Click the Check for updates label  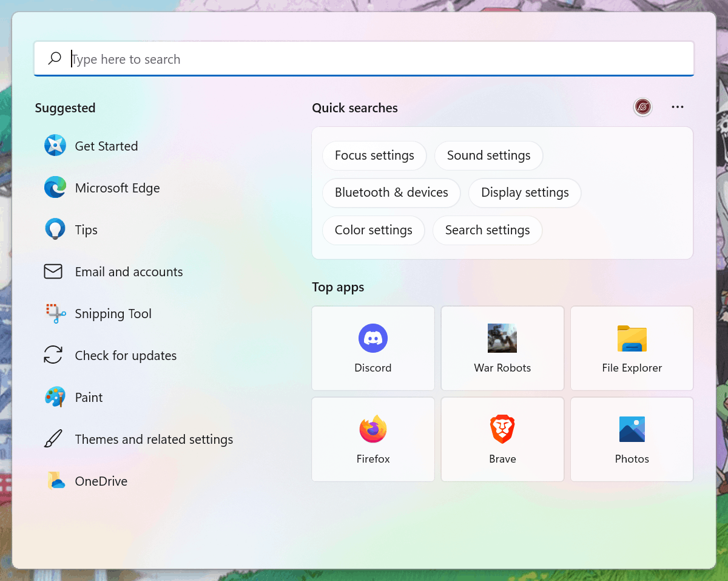point(126,355)
